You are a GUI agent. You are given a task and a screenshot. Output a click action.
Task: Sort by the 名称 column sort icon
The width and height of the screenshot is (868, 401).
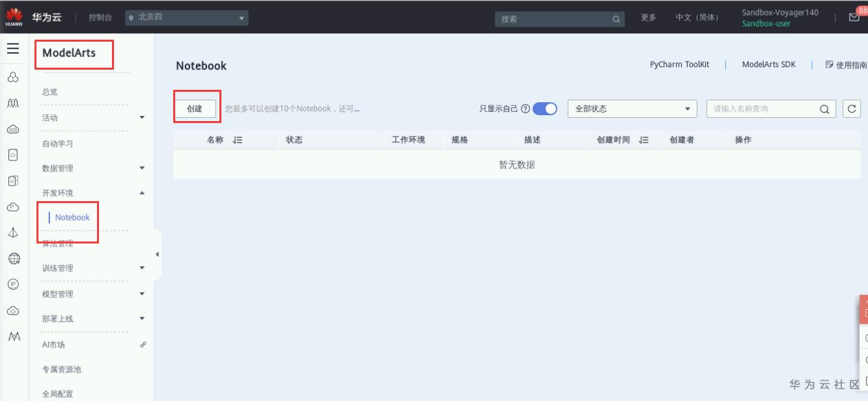coord(238,140)
